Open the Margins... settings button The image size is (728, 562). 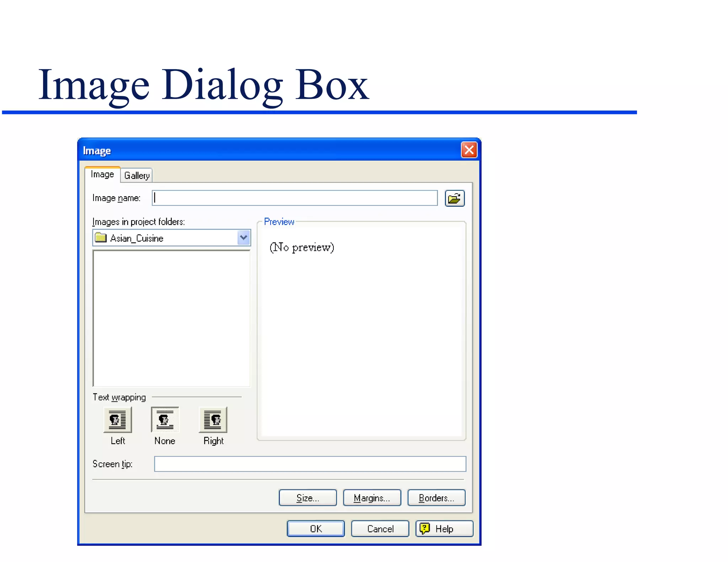[x=372, y=498]
